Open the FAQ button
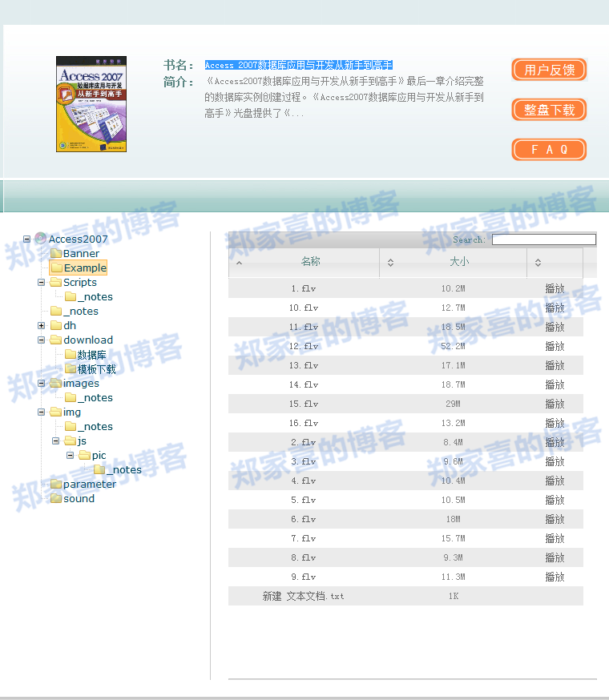Image resolution: width=609 pixels, height=700 pixels. click(549, 150)
